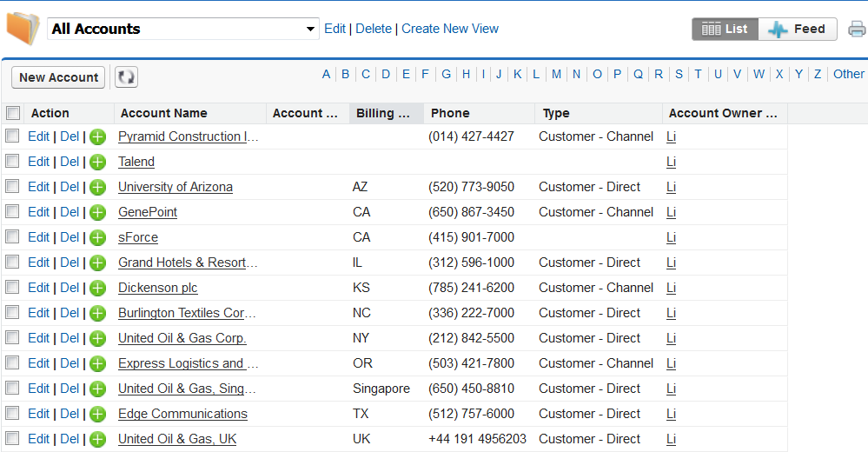The height and width of the screenshot is (452, 868).
Task: Sort by Account Name column header
Action: [x=164, y=113]
